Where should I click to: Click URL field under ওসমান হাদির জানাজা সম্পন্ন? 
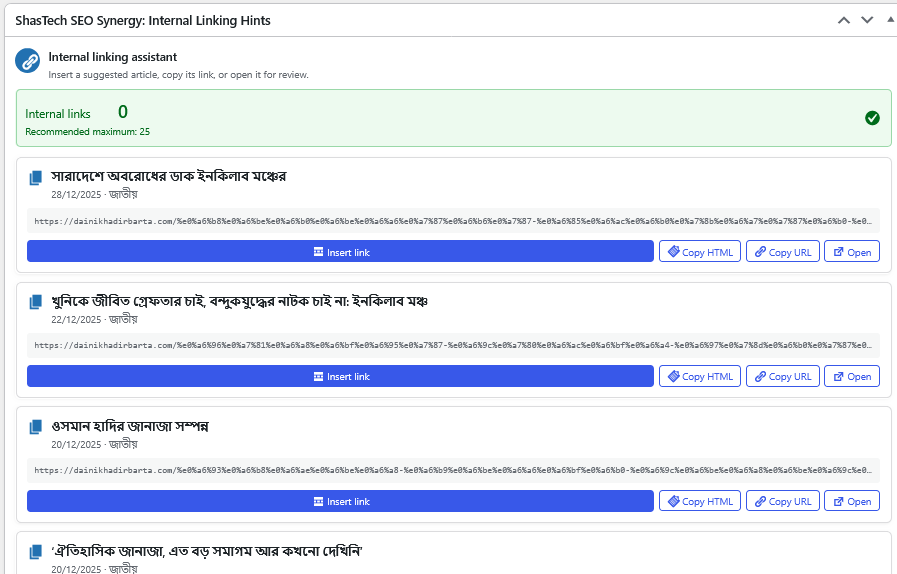(x=453, y=470)
